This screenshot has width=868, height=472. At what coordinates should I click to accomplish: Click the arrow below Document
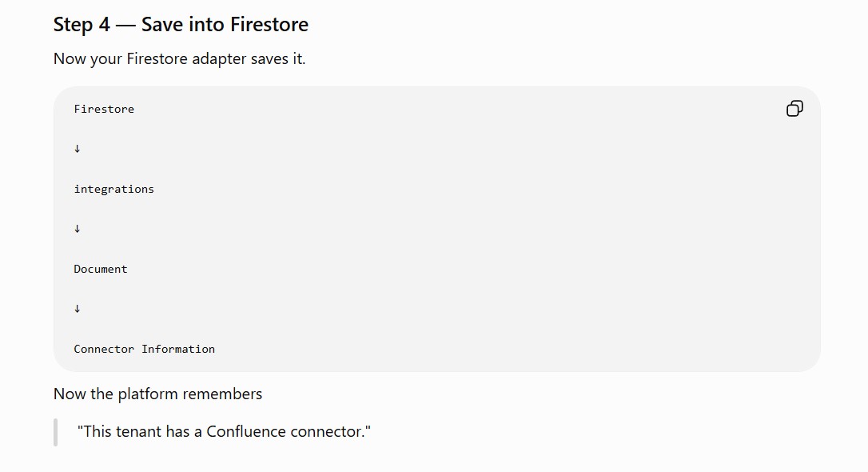point(77,309)
